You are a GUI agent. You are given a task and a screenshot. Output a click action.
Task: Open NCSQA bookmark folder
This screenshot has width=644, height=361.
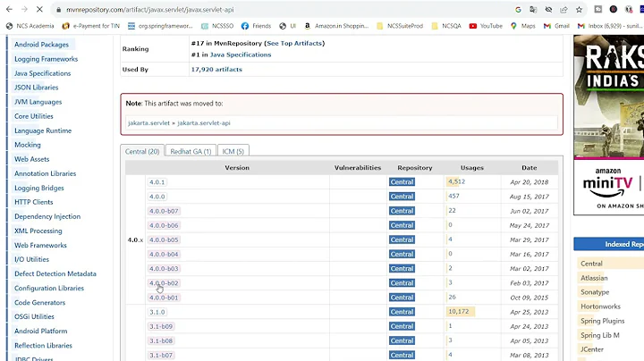click(446, 26)
